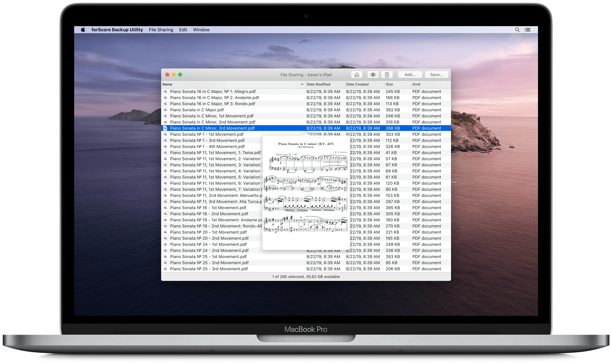Click the green zoom window button

pos(180,75)
